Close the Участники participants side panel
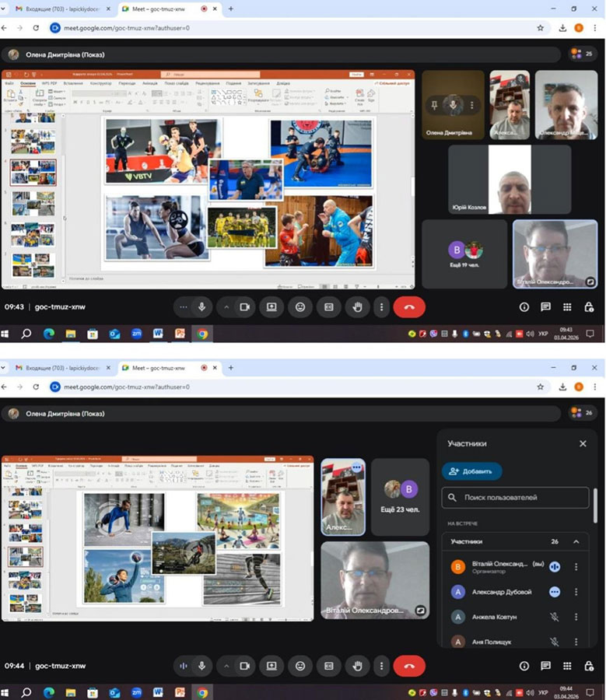This screenshot has height=700, width=606. pyautogui.click(x=583, y=443)
